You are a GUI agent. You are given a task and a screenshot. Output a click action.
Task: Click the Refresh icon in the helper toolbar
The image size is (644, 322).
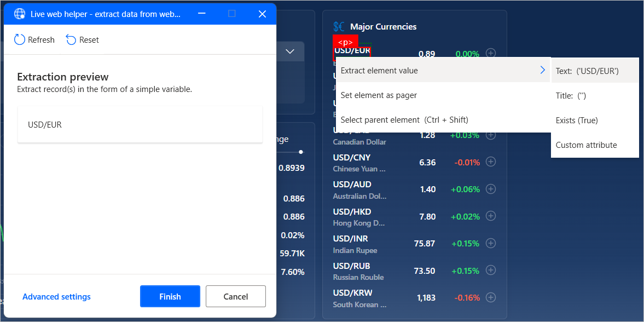click(19, 39)
